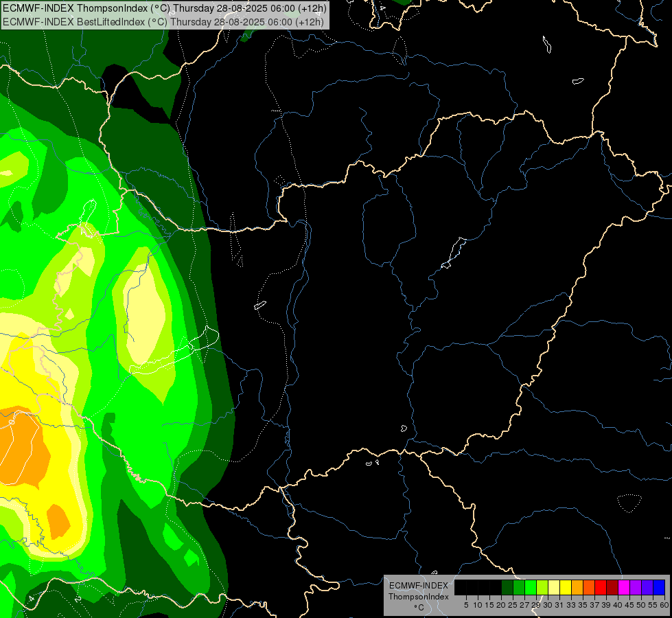The image size is (672, 618).
Task: Select the yellow 31–33 legend swatch
Action: click(566, 587)
